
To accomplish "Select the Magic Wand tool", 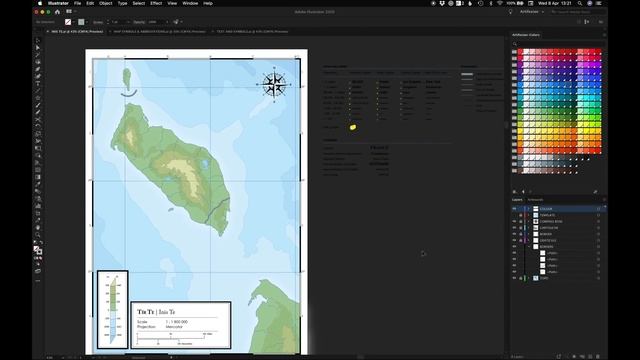I will tap(38, 55).
